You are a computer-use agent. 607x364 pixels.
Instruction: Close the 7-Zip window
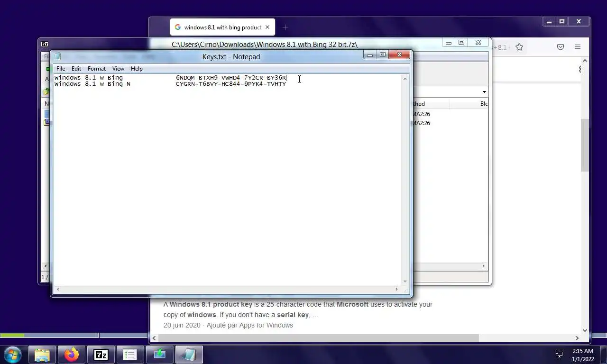point(478,43)
